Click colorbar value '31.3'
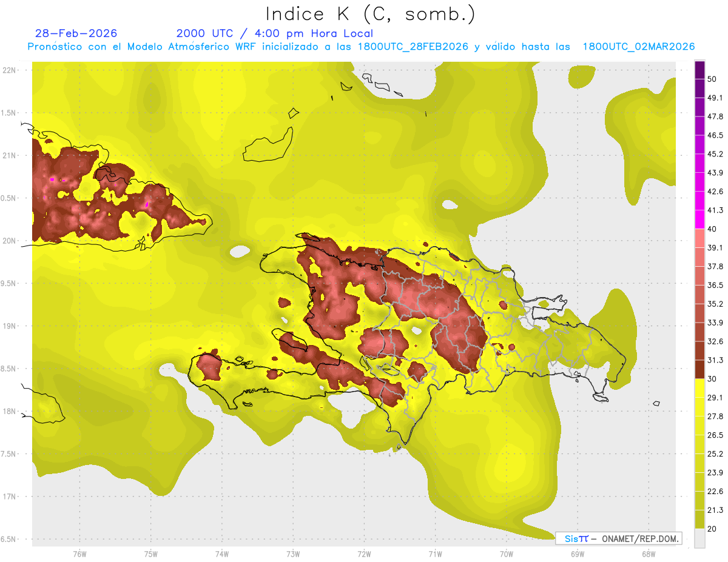 (715, 360)
